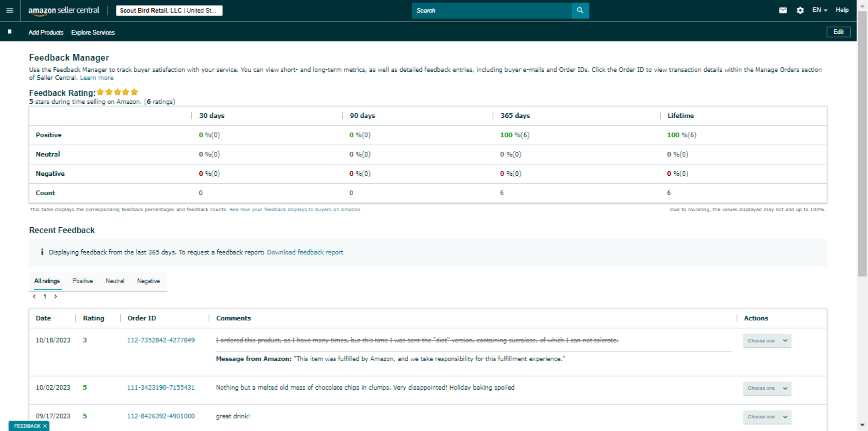This screenshot has width=868, height=431.
Task: Close the FEEDBACK widget with X
Action: [45, 426]
